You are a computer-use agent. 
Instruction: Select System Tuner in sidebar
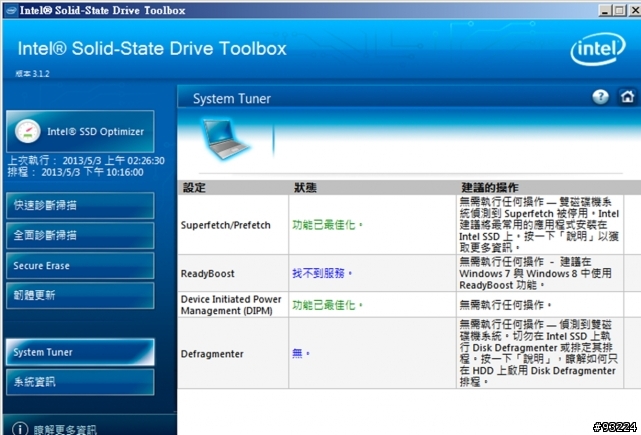[80, 352]
